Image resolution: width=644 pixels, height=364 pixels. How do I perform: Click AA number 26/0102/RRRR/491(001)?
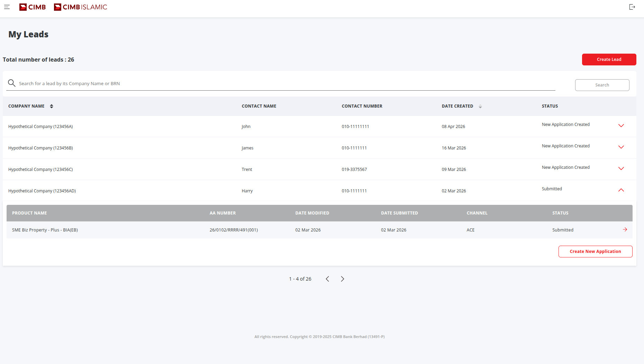click(x=234, y=230)
